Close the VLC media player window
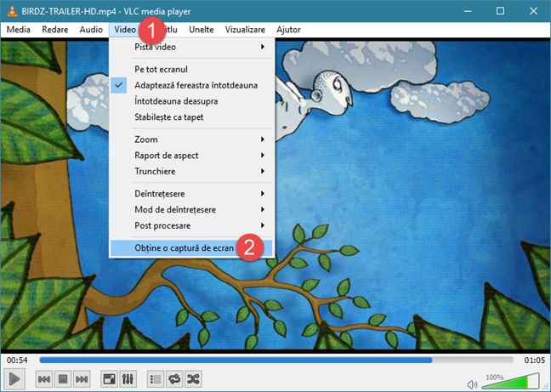Viewport: 551px width, 392px height. click(533, 11)
